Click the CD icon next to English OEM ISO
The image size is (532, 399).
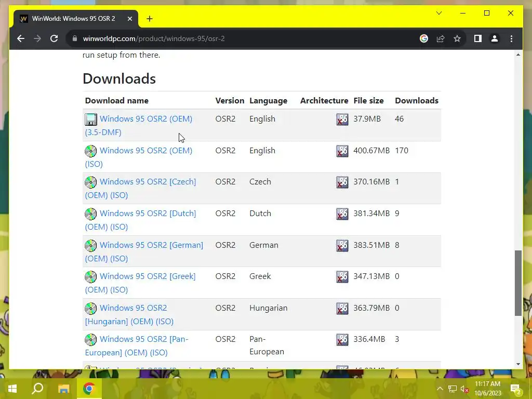coord(90,151)
